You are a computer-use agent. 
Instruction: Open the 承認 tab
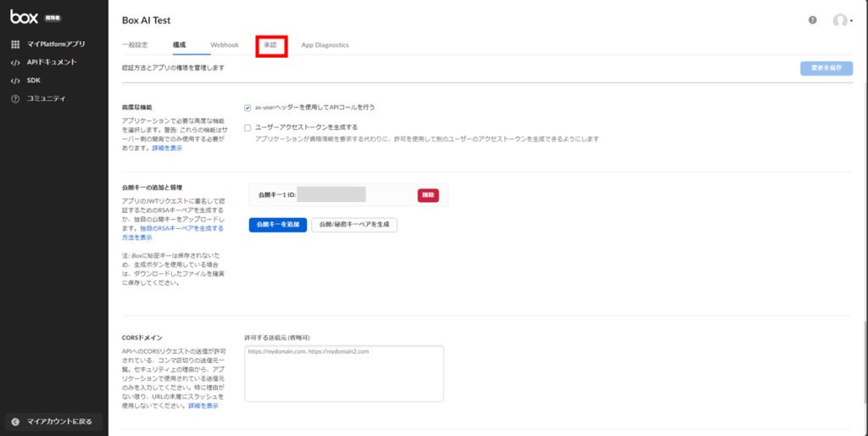[x=270, y=44]
